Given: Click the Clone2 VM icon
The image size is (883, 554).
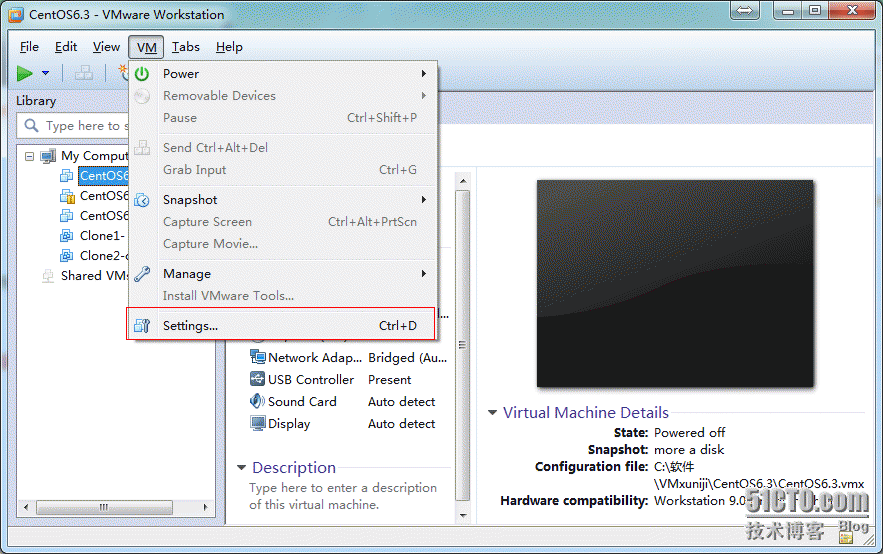Looking at the screenshot, I should (66, 256).
